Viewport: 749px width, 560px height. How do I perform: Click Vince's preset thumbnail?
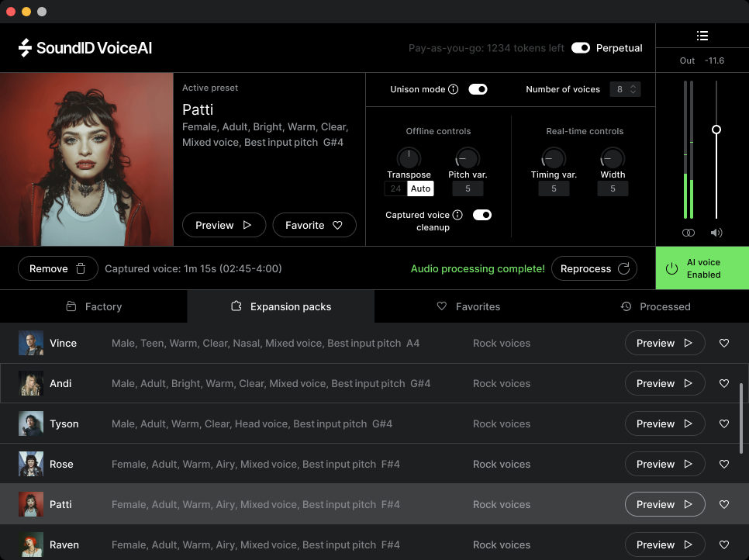point(30,342)
